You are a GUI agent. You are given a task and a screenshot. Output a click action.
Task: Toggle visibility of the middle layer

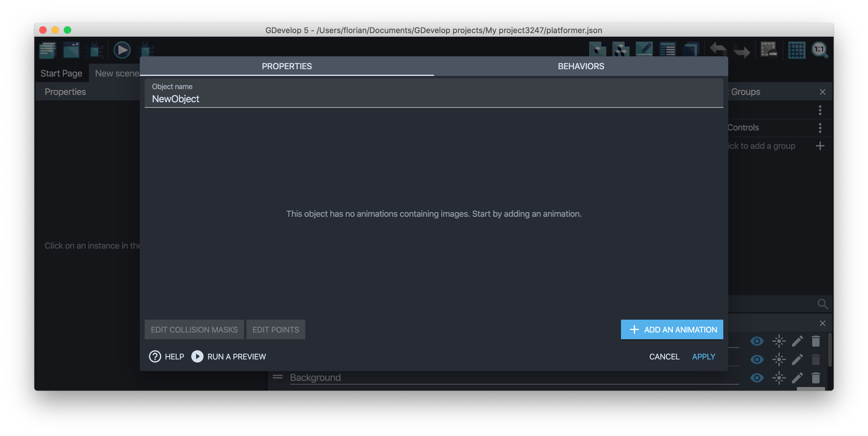757,359
